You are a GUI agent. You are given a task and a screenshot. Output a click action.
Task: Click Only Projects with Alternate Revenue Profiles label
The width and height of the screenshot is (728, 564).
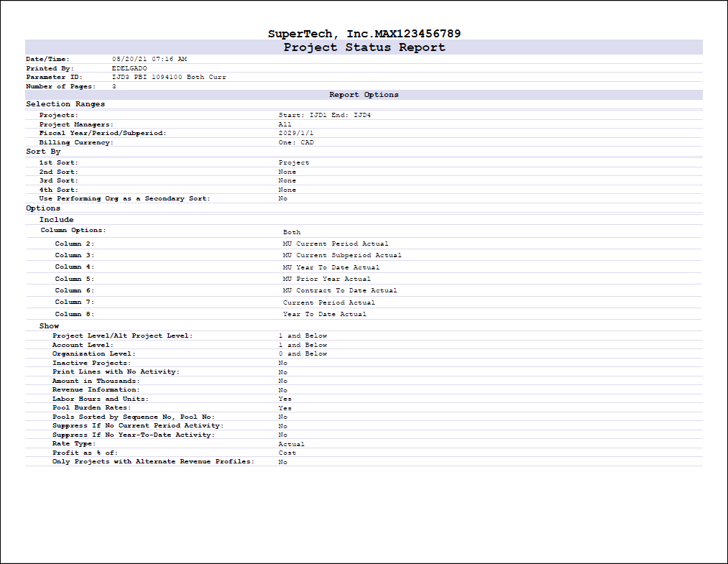pos(153,462)
